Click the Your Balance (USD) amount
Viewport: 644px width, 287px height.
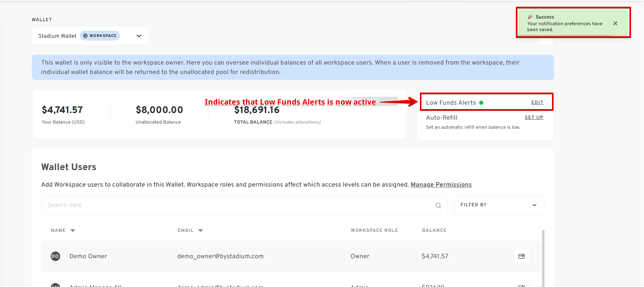pyautogui.click(x=62, y=110)
